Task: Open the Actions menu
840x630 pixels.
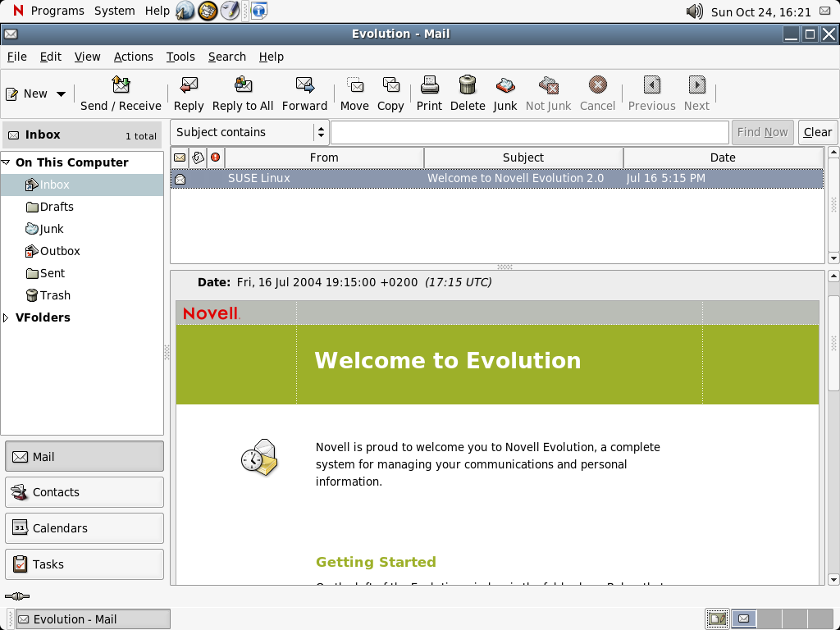Action: click(x=134, y=57)
